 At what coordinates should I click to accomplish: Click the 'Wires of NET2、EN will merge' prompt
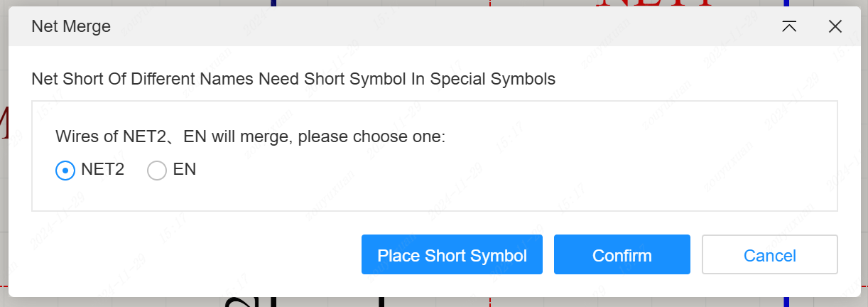click(x=250, y=136)
